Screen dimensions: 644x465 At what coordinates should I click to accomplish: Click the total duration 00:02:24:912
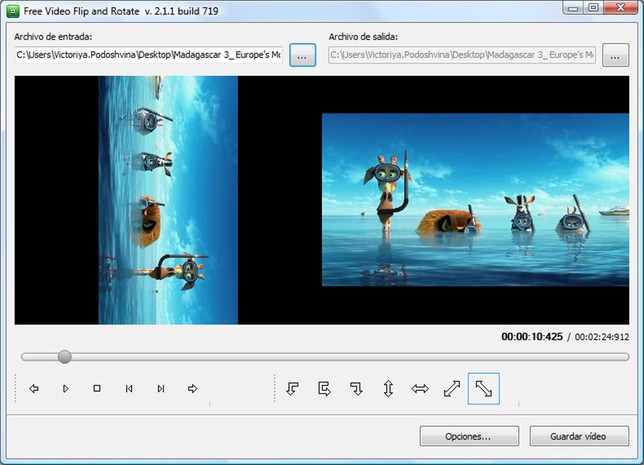coord(602,337)
